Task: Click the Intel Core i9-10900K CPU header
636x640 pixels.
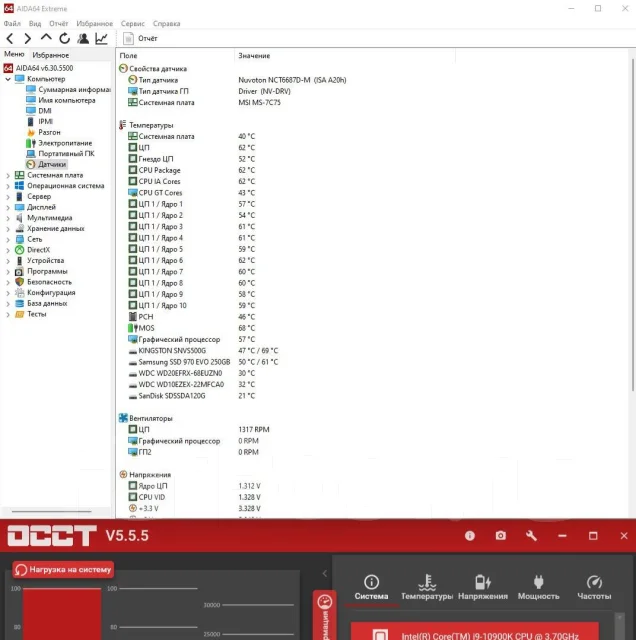Action: [x=475, y=631]
